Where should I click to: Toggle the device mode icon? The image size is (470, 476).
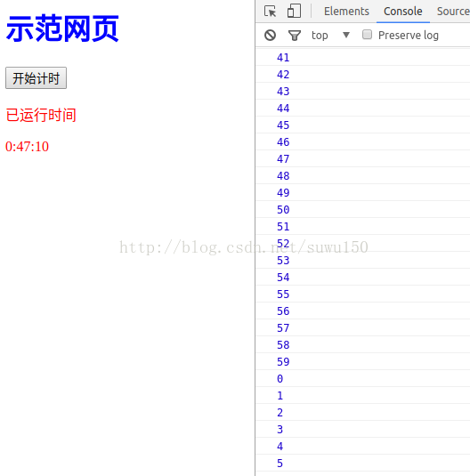[x=294, y=11]
